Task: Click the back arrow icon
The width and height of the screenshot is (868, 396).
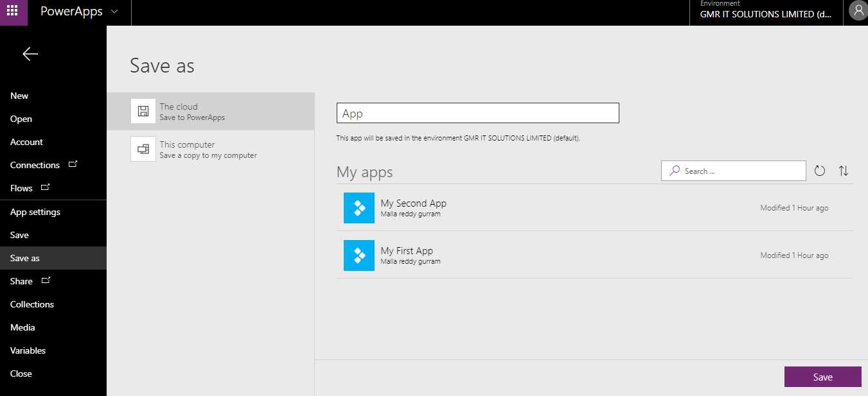Action: click(30, 55)
